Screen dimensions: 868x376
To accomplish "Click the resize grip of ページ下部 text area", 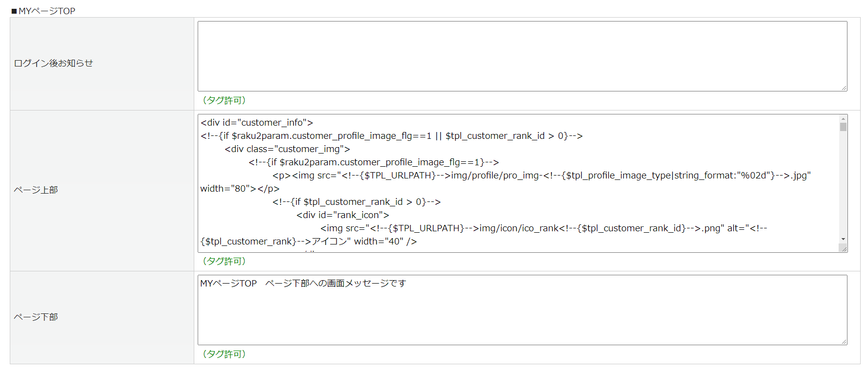I will [844, 342].
